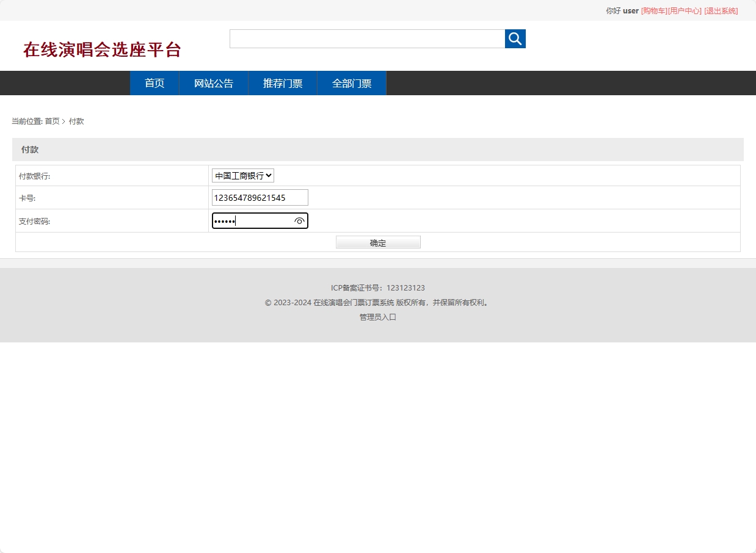The image size is (756, 553).
Task: Select 中国工商银行 from bank list
Action: pyautogui.click(x=238, y=175)
